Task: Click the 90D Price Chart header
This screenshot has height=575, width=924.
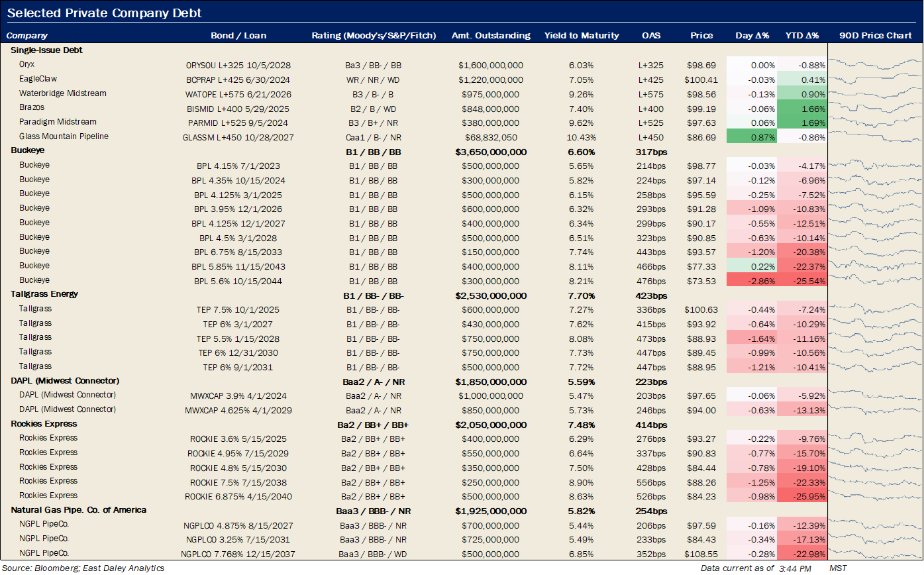Action: pos(876,36)
